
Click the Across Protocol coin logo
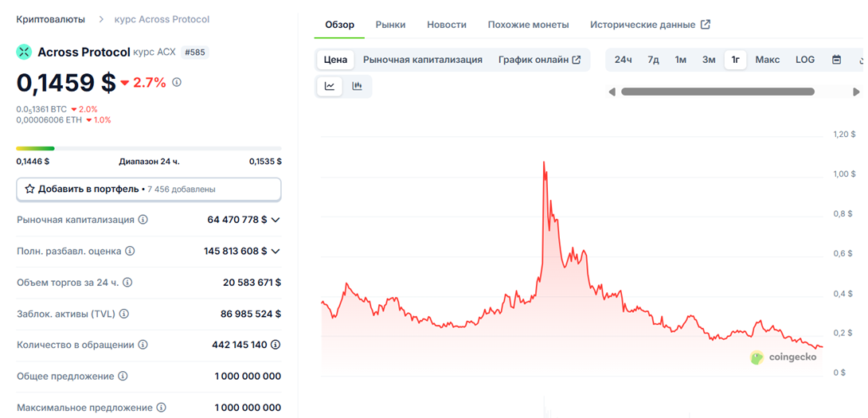tap(24, 53)
